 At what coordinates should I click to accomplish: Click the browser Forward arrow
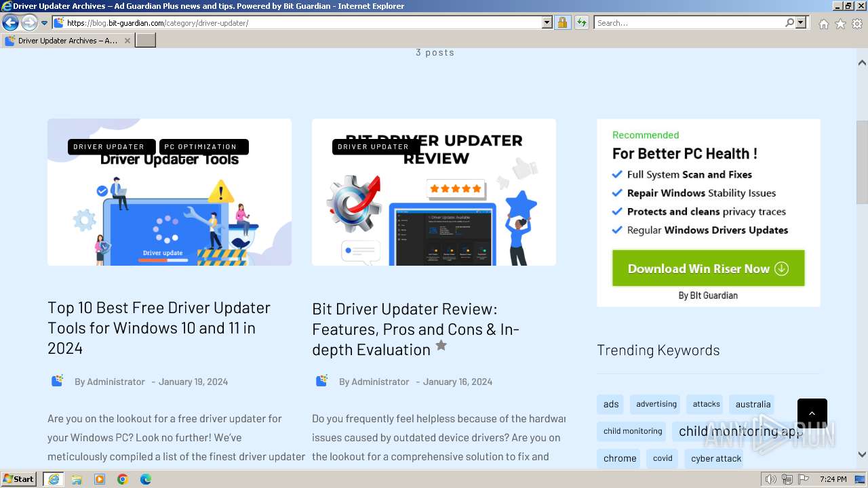[29, 23]
